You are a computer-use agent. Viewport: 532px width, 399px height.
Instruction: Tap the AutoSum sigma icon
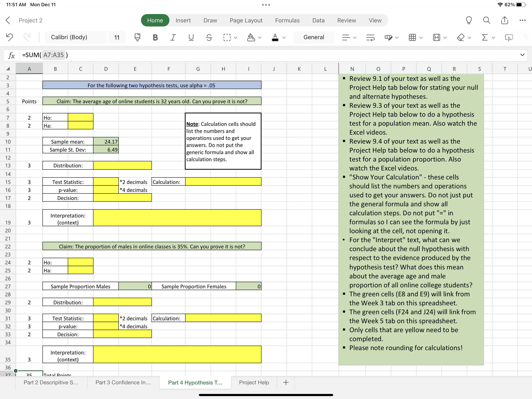point(485,37)
